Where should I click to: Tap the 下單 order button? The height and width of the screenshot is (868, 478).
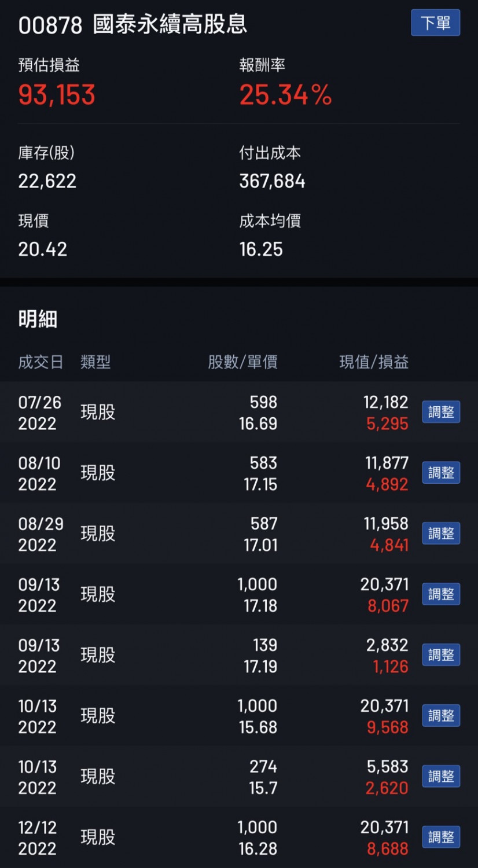tap(435, 23)
